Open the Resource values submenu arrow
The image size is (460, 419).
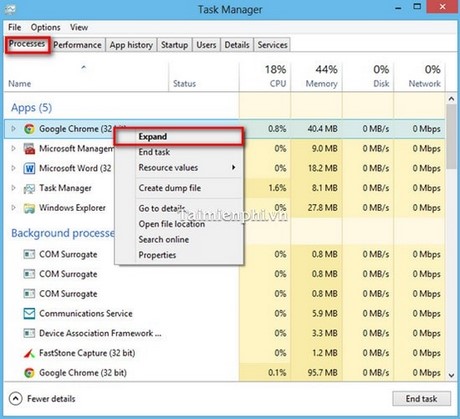tap(234, 167)
